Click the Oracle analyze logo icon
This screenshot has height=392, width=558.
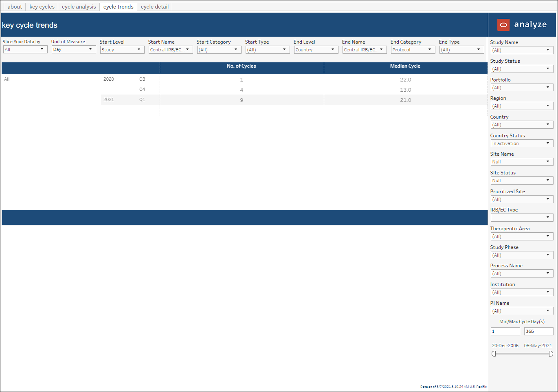503,25
